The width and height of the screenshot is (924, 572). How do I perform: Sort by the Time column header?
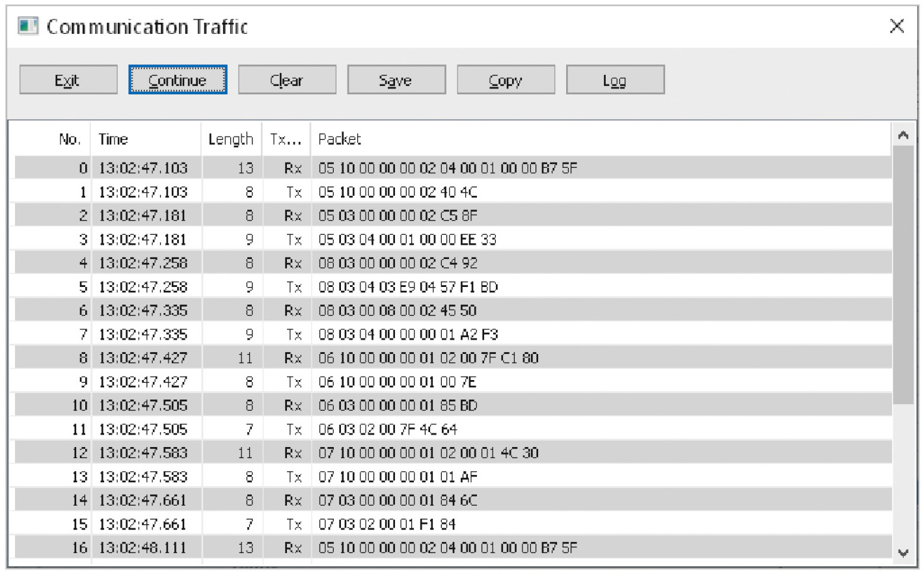pyautogui.click(x=113, y=139)
